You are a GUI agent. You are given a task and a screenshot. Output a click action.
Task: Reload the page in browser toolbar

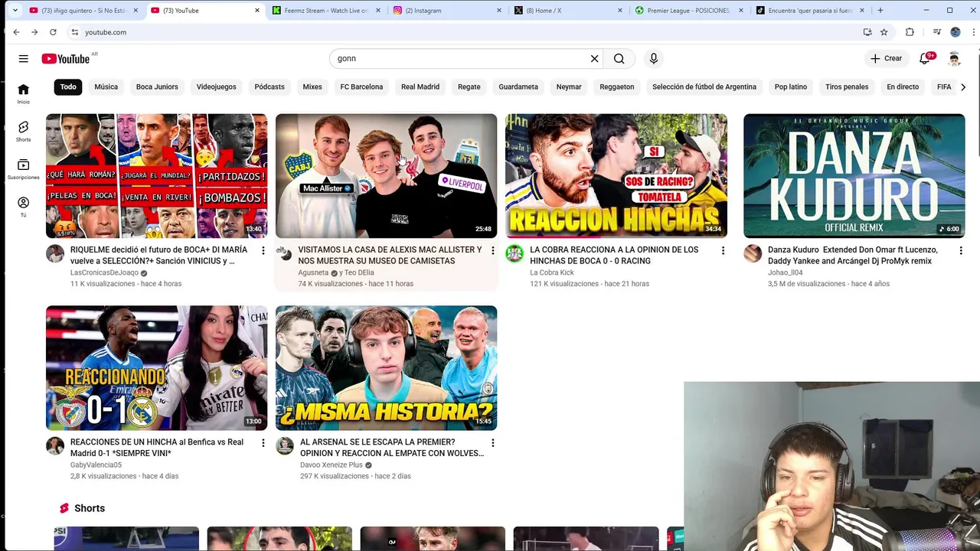tap(53, 32)
